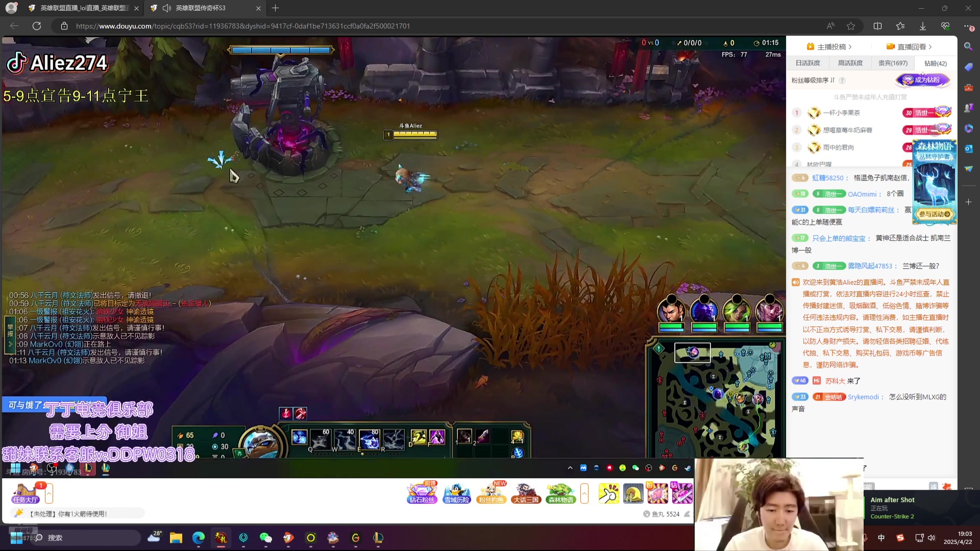Toggle the 中 input method indicator

point(881,538)
